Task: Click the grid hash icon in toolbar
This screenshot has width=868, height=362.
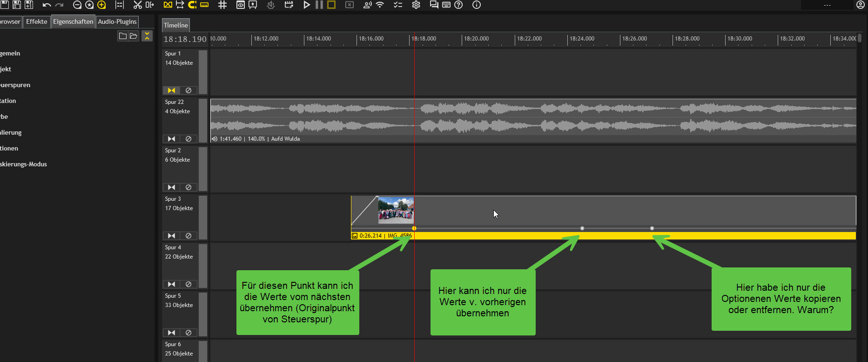Action: point(222,5)
